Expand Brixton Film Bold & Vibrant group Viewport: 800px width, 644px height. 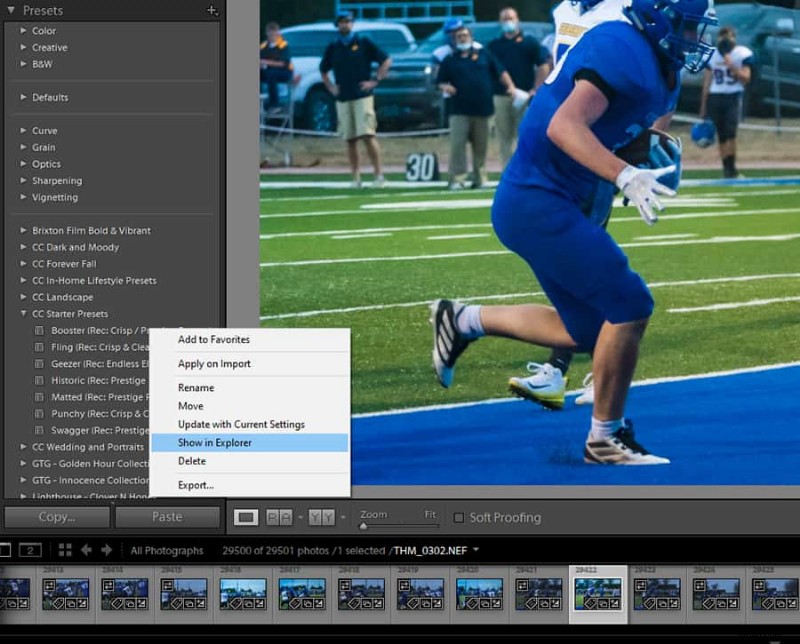23,231
